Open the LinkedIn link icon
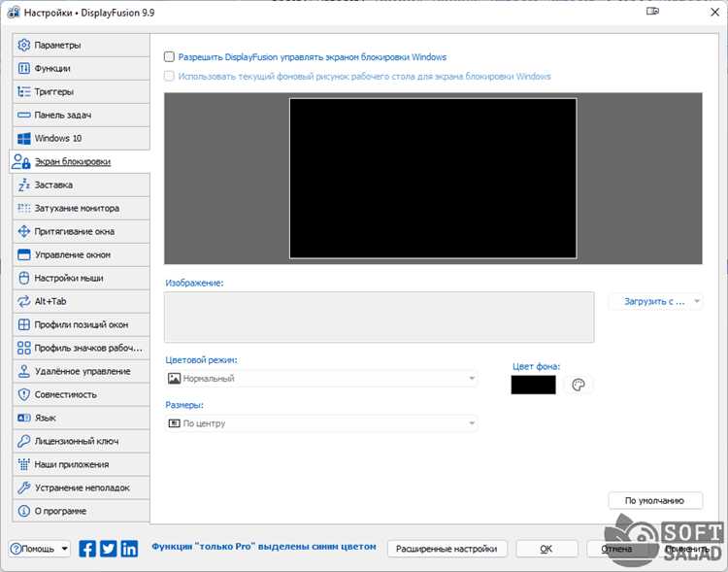This screenshot has height=572, width=728. point(129,549)
